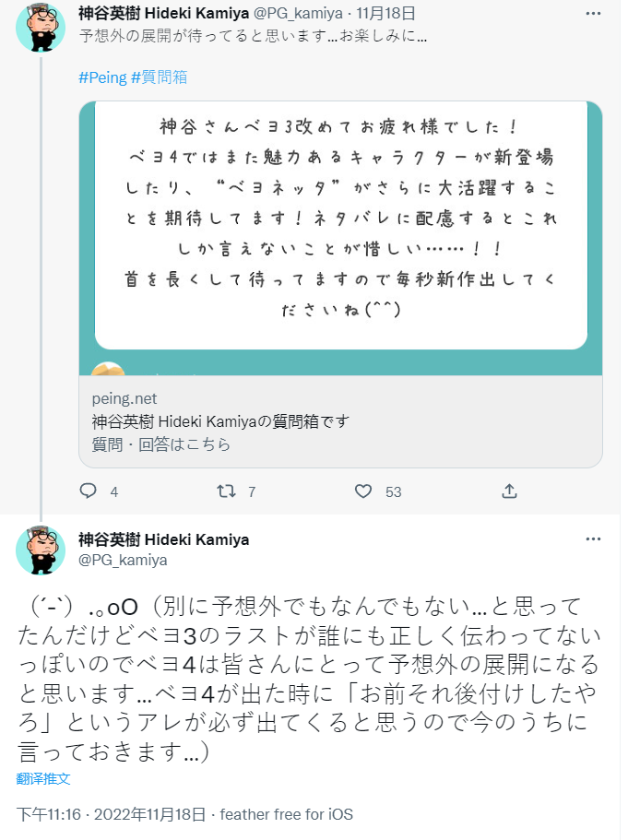Click the retweet icon showing 7 retweets
The image size is (628, 840).
coord(224,491)
